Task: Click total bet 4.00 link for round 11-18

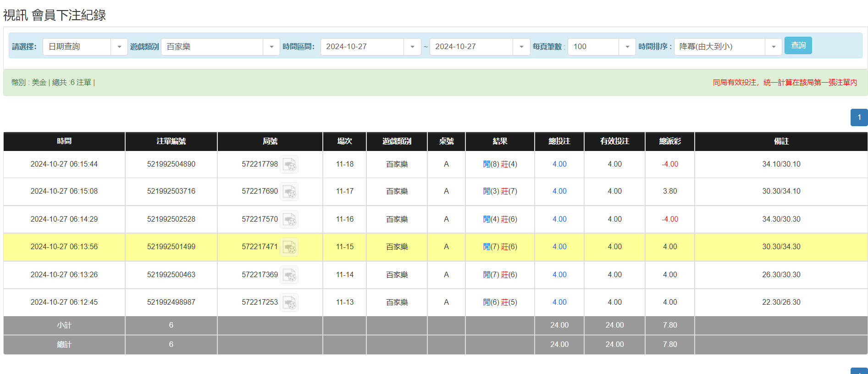Action: tap(559, 164)
